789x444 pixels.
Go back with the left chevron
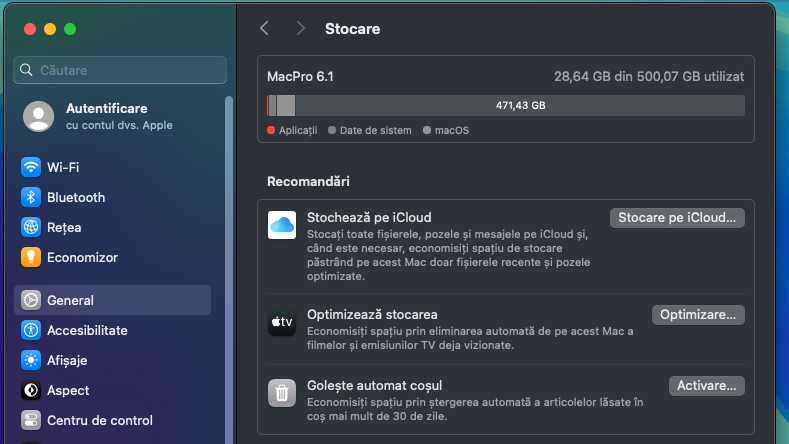tap(265, 29)
